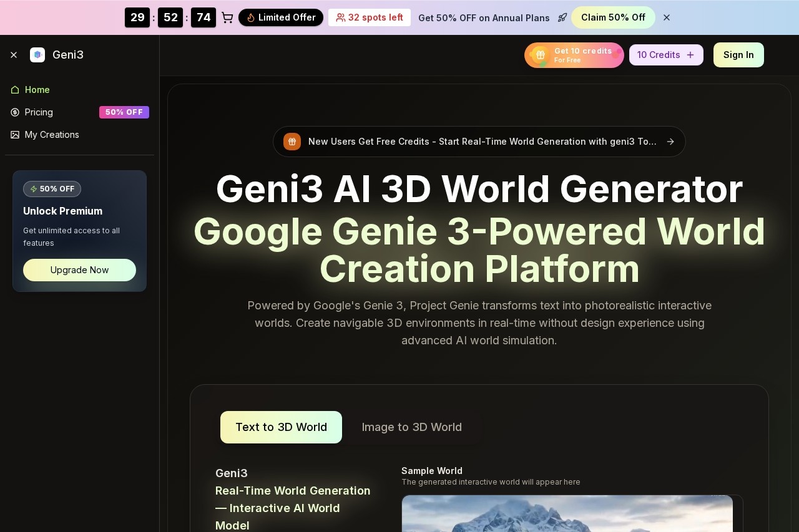The height and width of the screenshot is (532, 799).
Task: Open the Home sidebar item
Action: 79,90
